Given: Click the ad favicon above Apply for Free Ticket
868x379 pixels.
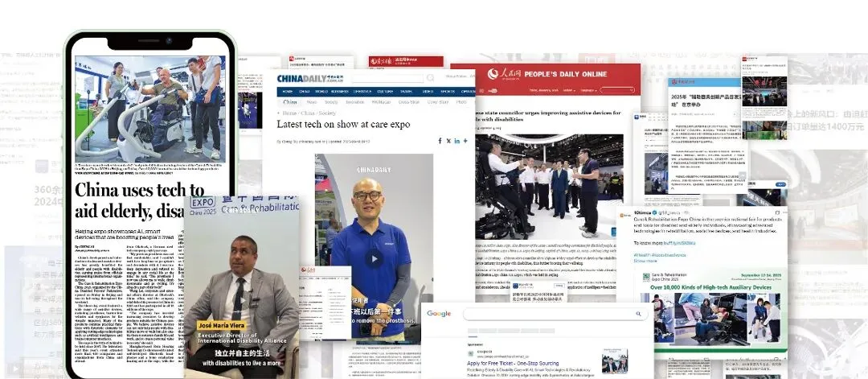Looking at the screenshot, I should tap(471, 353).
